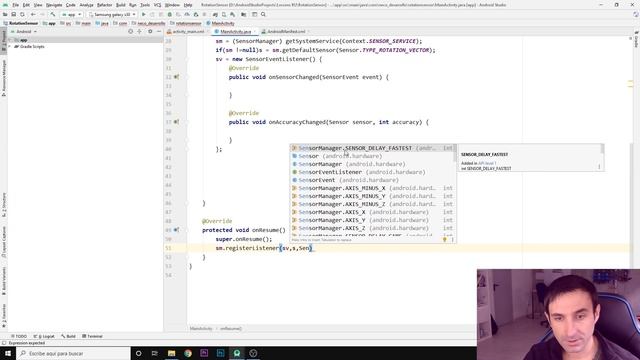Click the Sync refresh toolbar icon
This screenshot has height=360, width=640.
[22, 14]
